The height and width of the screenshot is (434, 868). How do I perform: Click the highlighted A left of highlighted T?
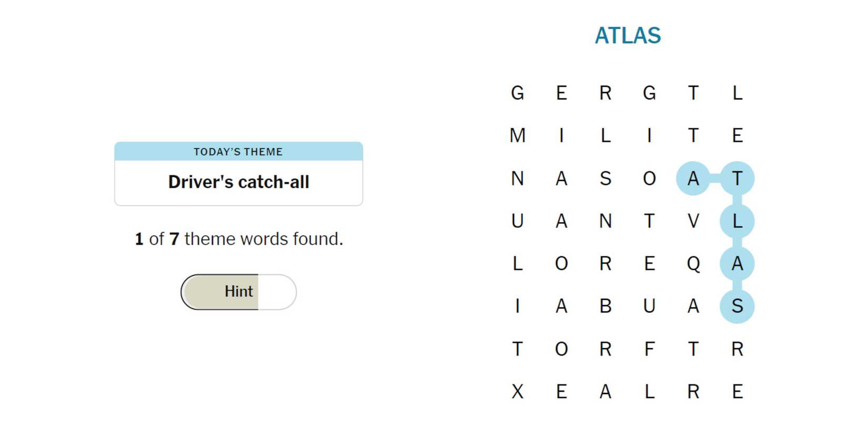(693, 178)
